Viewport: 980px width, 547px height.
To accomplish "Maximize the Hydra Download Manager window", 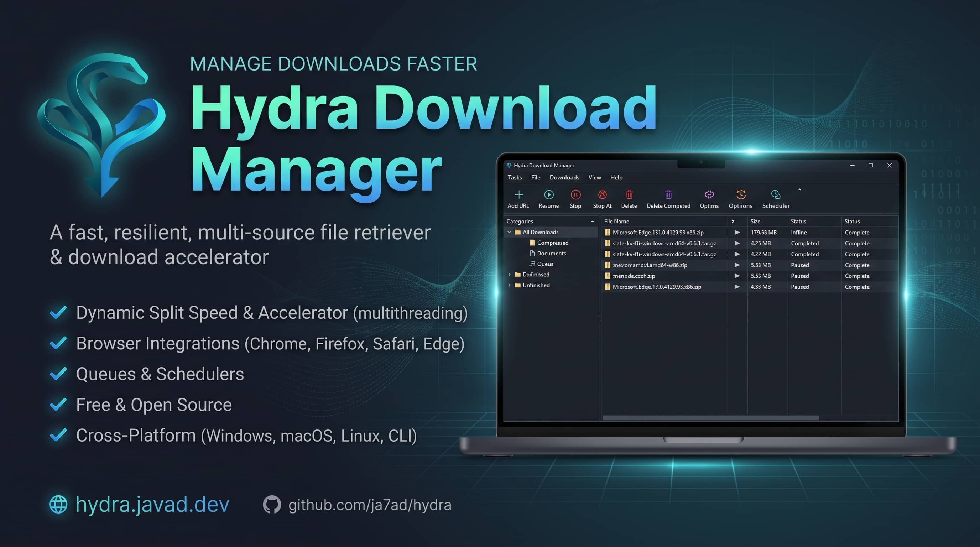I will [x=870, y=165].
